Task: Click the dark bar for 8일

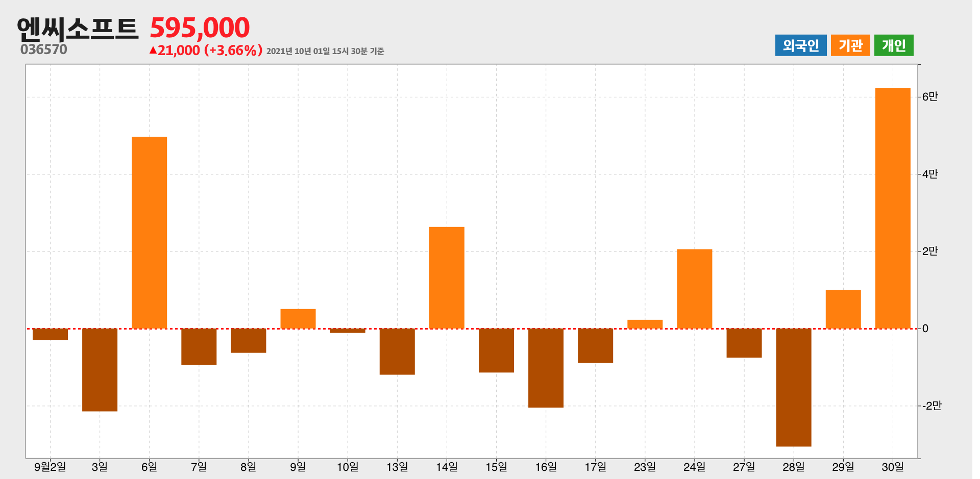Action: [249, 341]
